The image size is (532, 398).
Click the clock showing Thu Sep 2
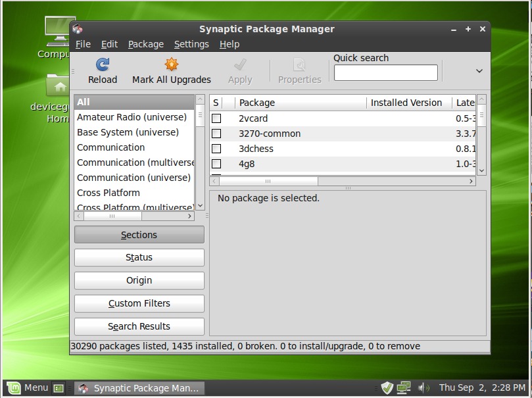click(482, 387)
